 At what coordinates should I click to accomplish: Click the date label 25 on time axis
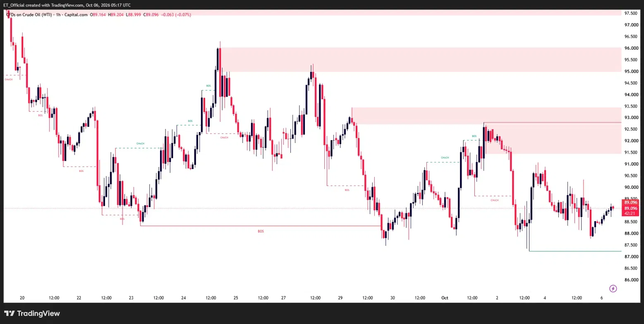pyautogui.click(x=236, y=298)
